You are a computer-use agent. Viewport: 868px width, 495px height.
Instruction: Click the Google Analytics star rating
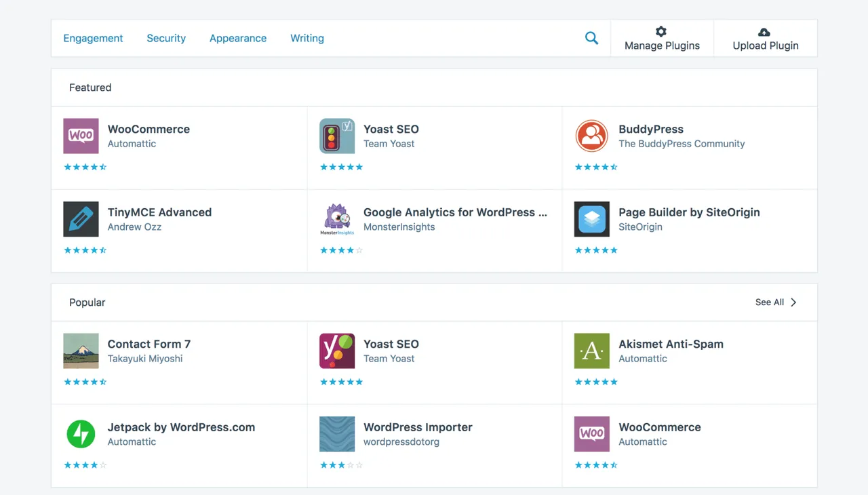(x=342, y=250)
